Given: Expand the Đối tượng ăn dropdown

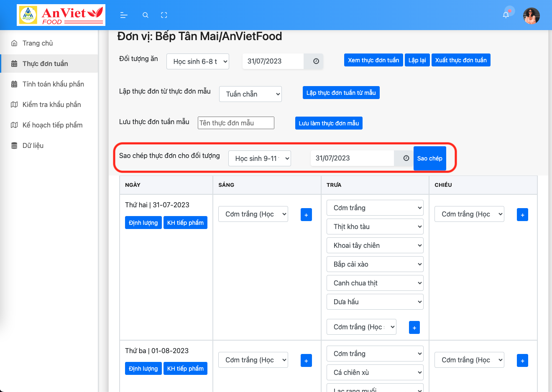Looking at the screenshot, I should tap(198, 61).
